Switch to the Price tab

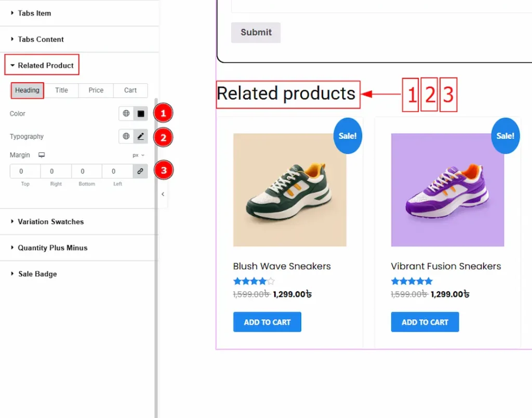point(96,90)
